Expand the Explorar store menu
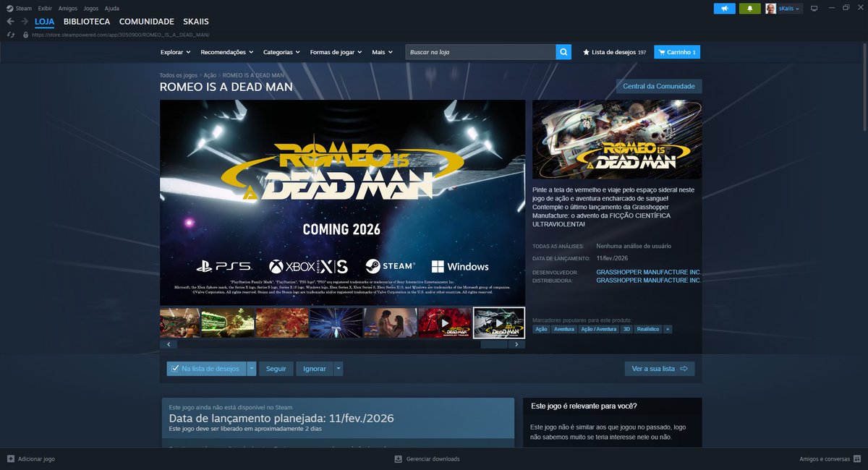This screenshot has width=868, height=470. pyautogui.click(x=175, y=52)
